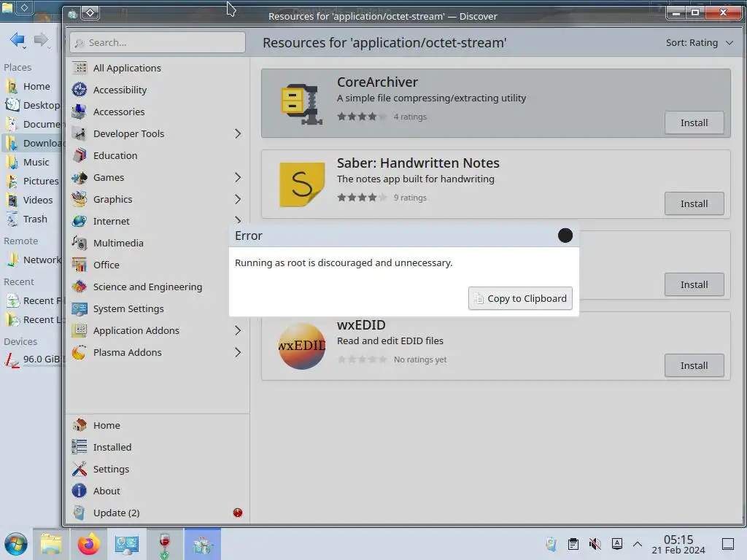The height and width of the screenshot is (560, 747).
Task: Click the Discover search field
Action: point(158,43)
